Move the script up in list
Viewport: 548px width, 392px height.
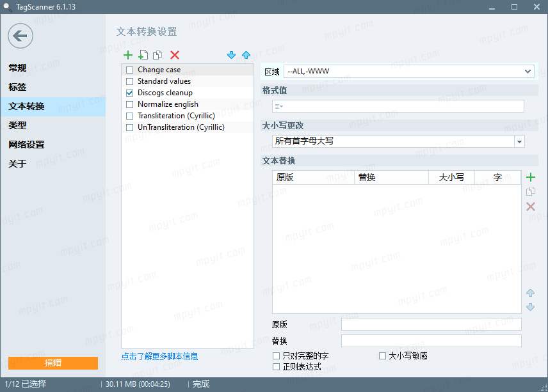coord(246,55)
